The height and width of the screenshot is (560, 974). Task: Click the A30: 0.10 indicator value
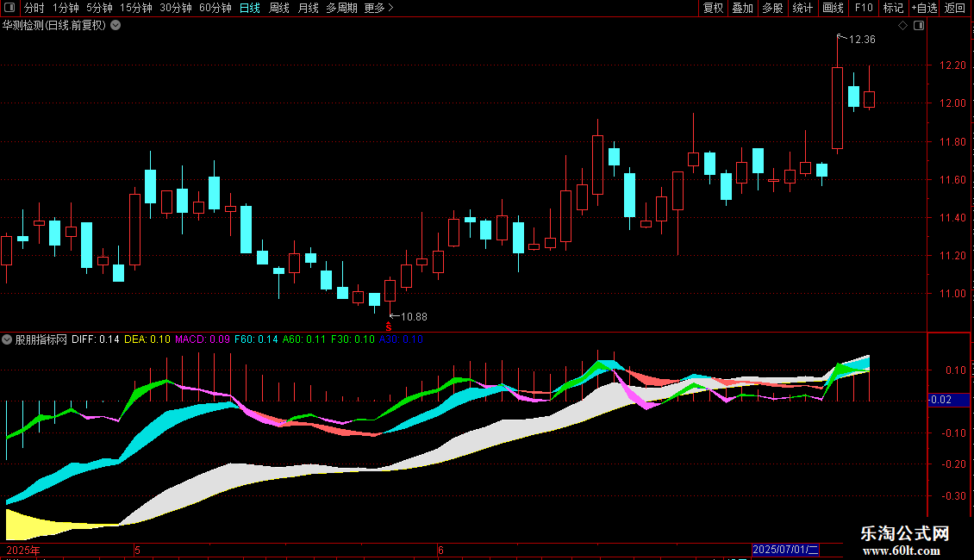coord(401,339)
